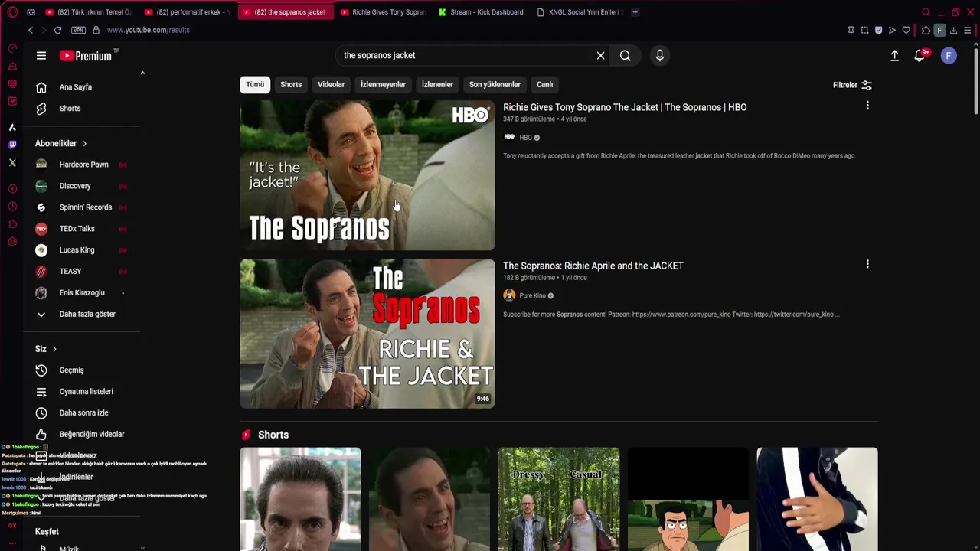Play Richie & The Jacket thumbnail
Image resolution: width=980 pixels, height=551 pixels.
click(x=367, y=334)
